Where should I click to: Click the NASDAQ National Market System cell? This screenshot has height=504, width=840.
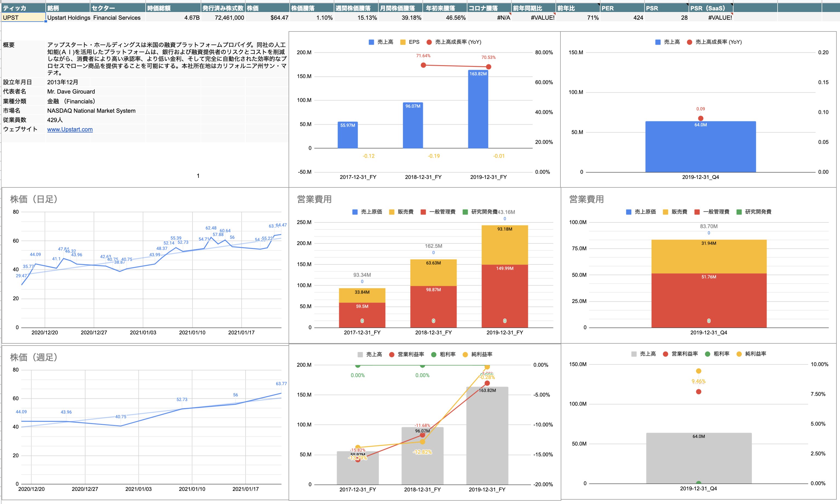tap(91, 111)
